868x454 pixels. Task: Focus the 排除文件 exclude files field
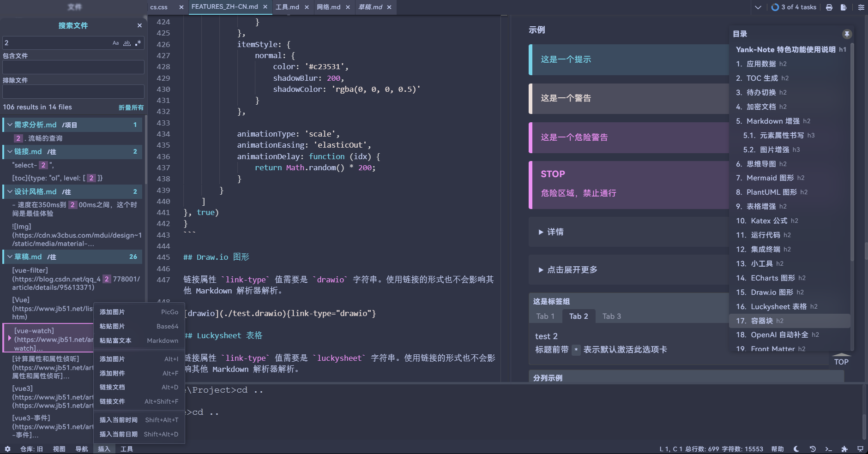pos(73,92)
